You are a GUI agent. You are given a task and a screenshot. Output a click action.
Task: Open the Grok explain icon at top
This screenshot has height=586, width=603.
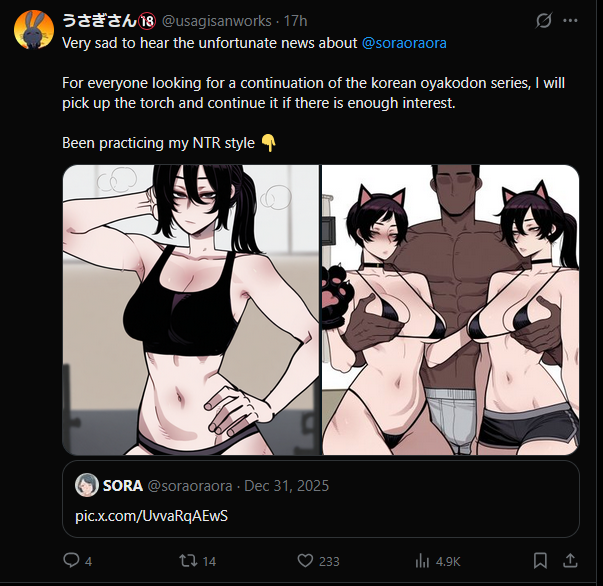click(x=544, y=20)
